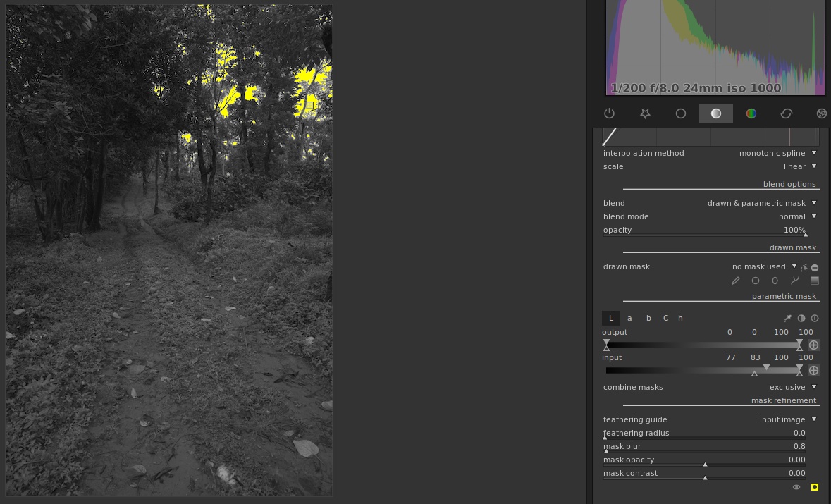Viewport: 831px width, 504px height.
Task: Select the brush drawn-mask pencil tool
Action: [735, 281]
